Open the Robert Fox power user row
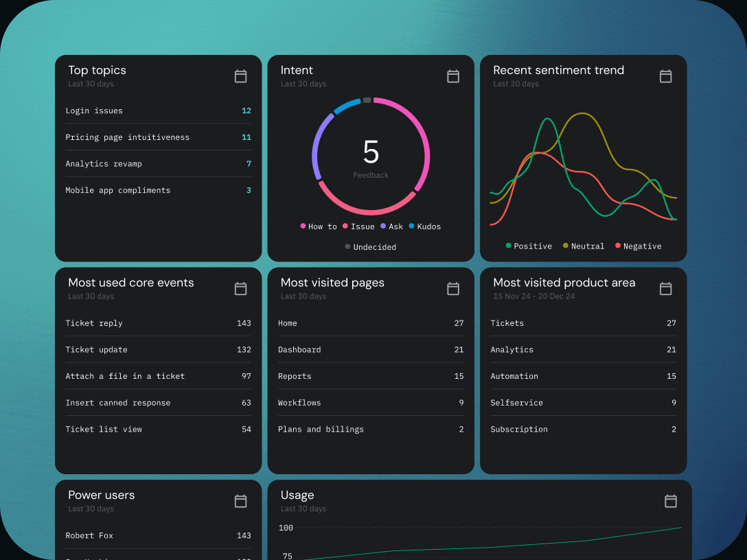Image resolution: width=747 pixels, height=560 pixels. pos(158,535)
